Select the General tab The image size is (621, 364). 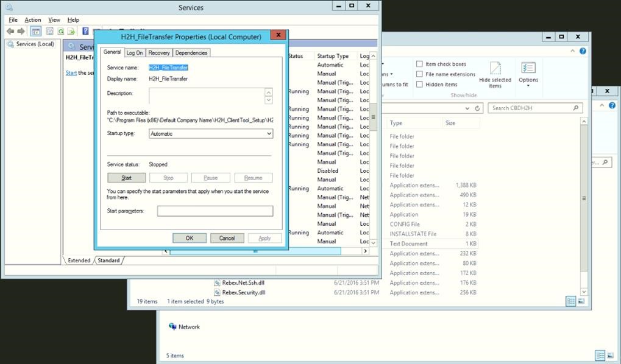[x=112, y=52]
